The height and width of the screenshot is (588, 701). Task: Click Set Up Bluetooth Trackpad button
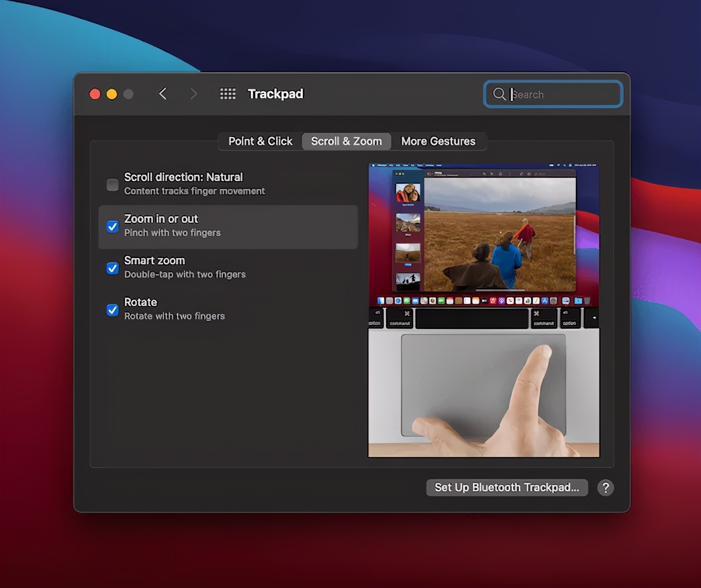(507, 488)
